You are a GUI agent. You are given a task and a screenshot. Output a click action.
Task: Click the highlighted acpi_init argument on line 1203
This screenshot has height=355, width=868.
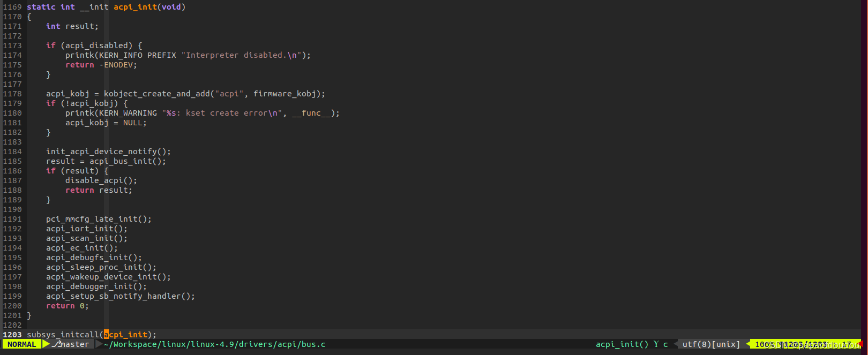[125, 335]
